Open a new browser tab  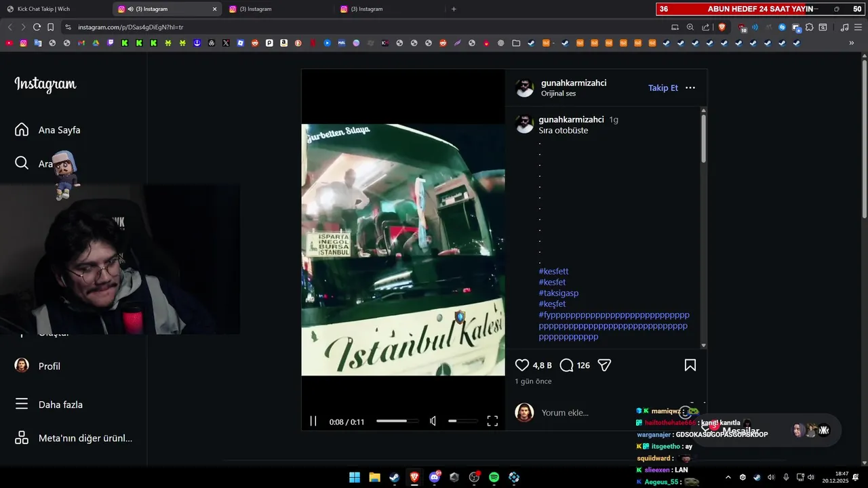click(454, 9)
